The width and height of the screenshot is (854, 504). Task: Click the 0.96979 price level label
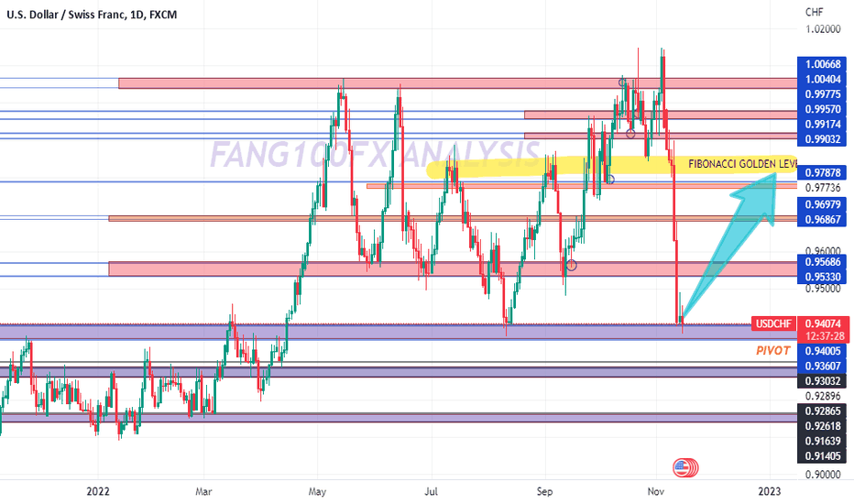[823, 205]
